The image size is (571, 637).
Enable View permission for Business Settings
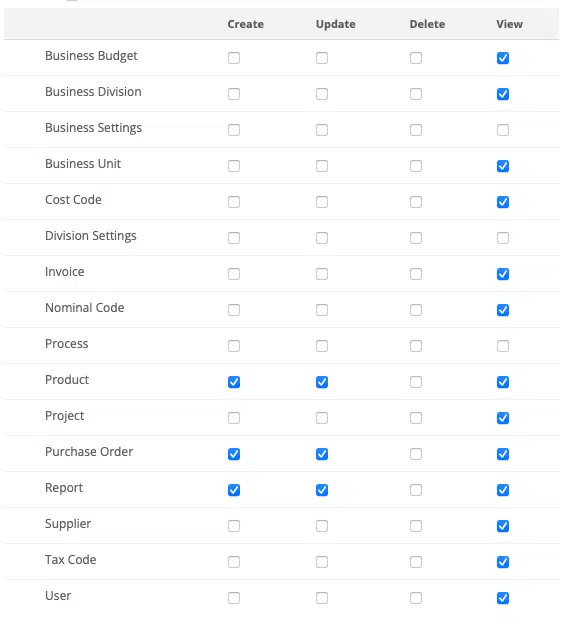[x=503, y=130]
